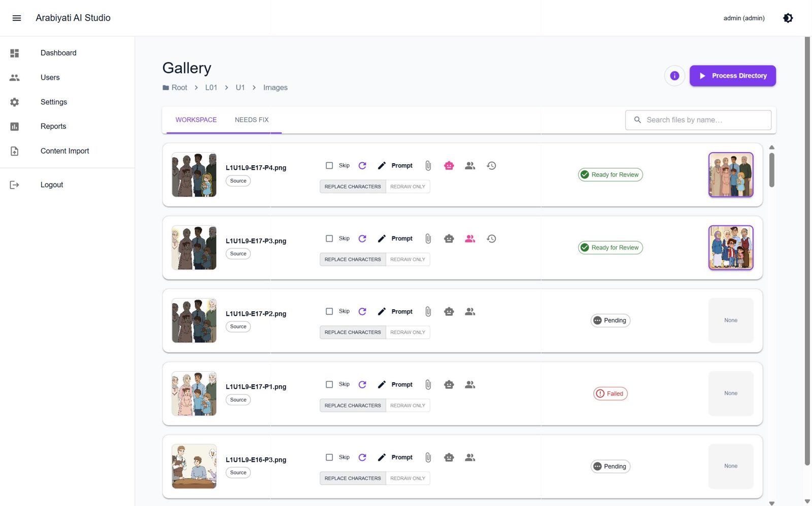Open characters people icon for L1U1L9-E17-P4.png
Viewport: 812px width, 506px height.
coord(470,166)
